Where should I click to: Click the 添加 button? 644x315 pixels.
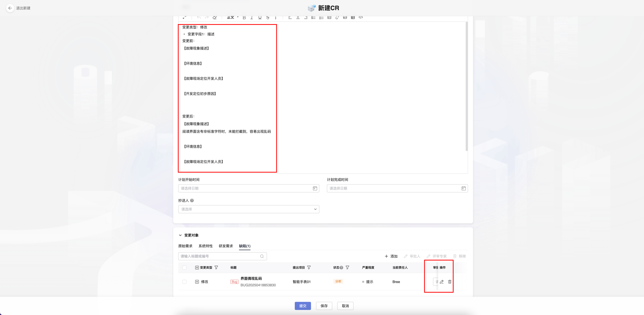(x=391, y=256)
